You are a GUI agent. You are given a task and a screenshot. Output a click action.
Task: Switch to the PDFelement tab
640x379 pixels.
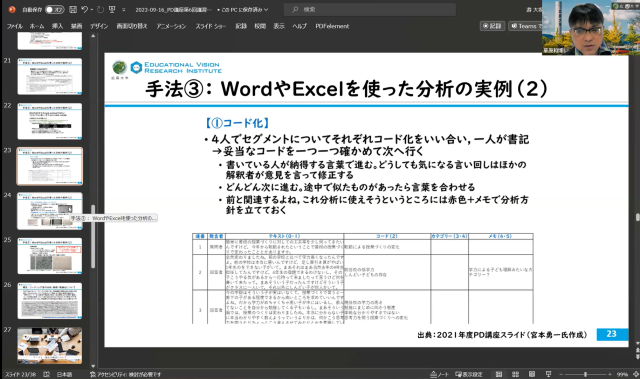point(332,26)
